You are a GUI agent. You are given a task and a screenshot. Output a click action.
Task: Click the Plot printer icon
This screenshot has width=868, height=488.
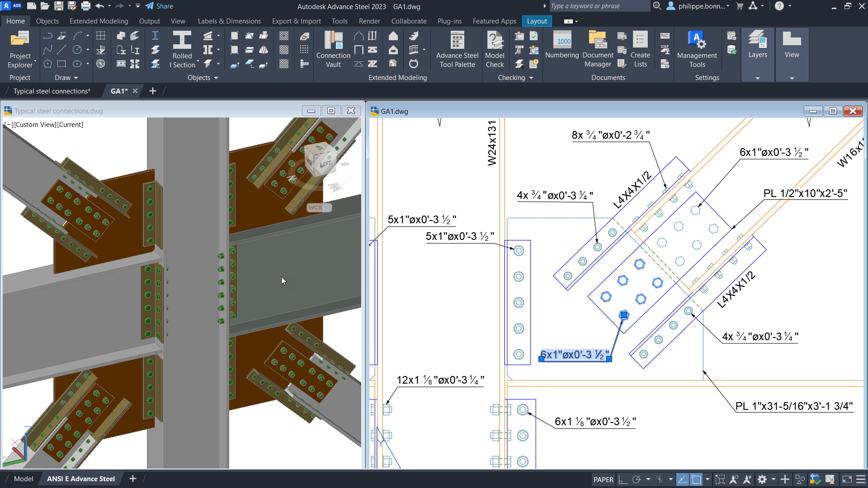click(x=85, y=6)
